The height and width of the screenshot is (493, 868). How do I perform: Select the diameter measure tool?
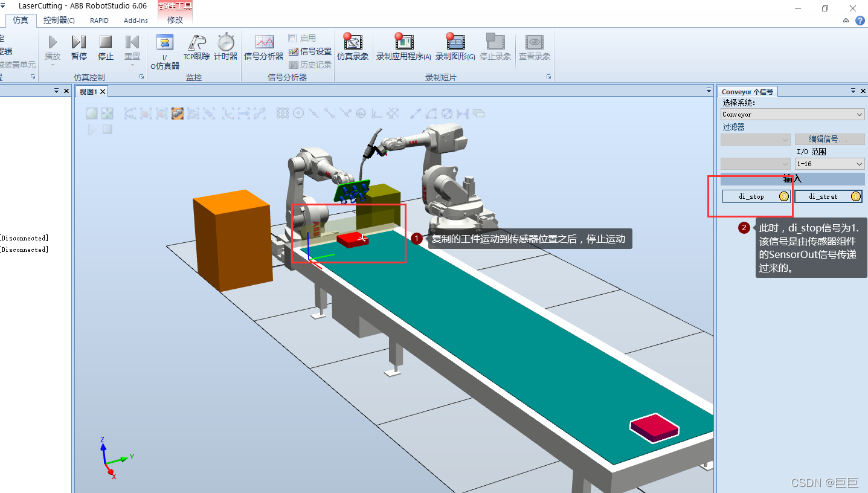pos(447,113)
